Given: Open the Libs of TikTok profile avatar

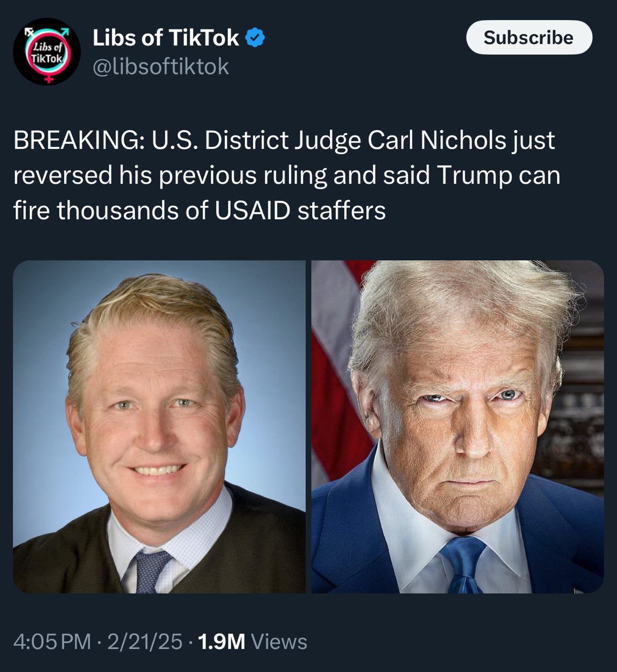Looking at the screenshot, I should tap(46, 51).
